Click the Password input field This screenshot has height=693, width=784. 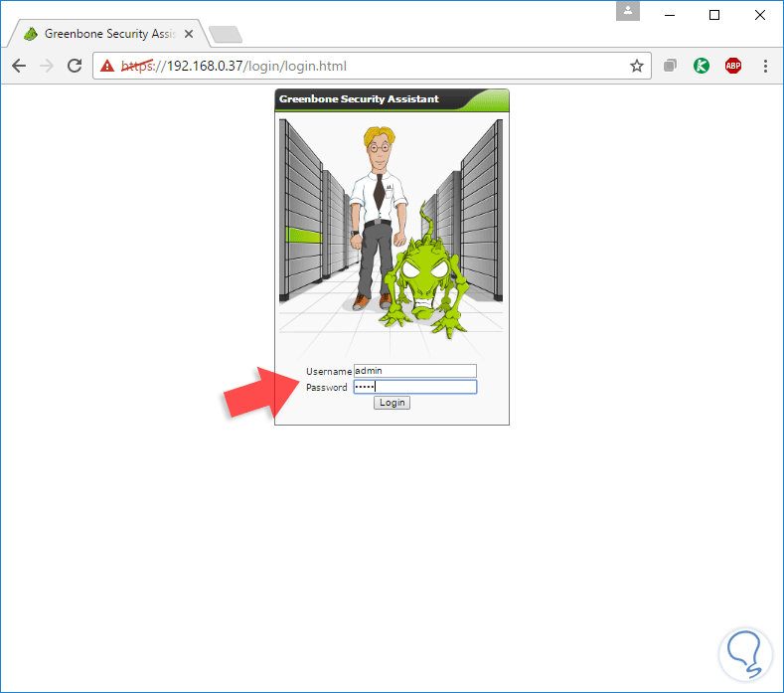coord(415,387)
